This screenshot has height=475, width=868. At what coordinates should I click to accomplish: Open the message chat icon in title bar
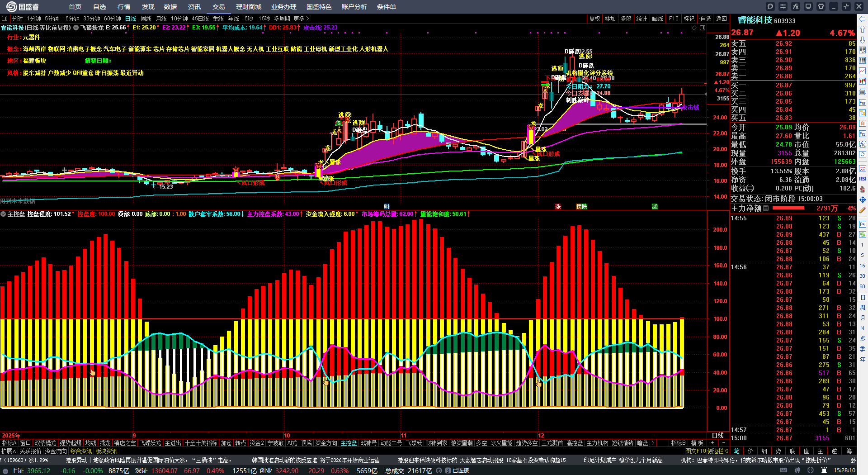pyautogui.click(x=770, y=6)
